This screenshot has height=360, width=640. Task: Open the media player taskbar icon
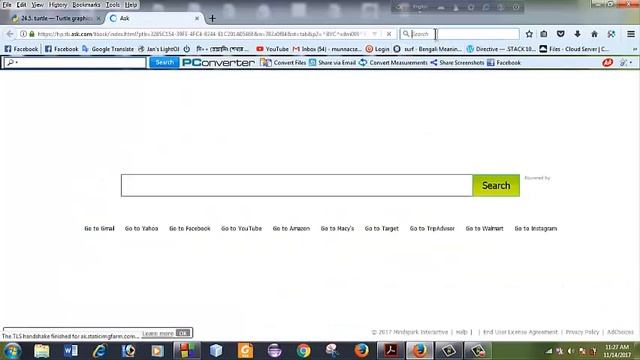pos(158,351)
